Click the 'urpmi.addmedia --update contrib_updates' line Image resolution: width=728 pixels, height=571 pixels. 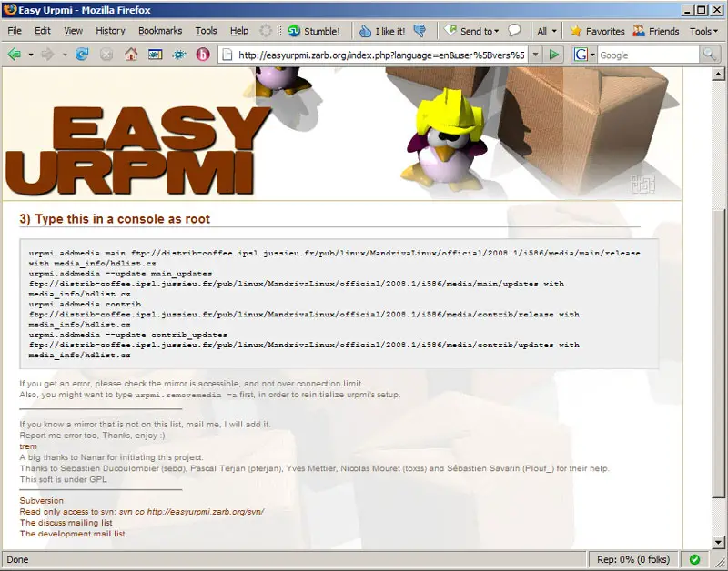[x=128, y=335]
